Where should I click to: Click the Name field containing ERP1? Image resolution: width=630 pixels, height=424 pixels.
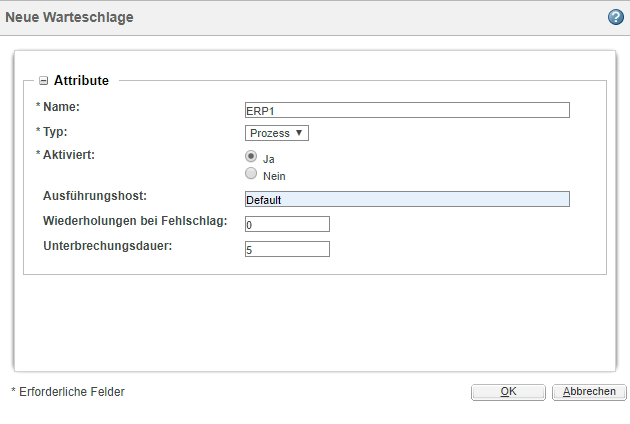pyautogui.click(x=406, y=110)
